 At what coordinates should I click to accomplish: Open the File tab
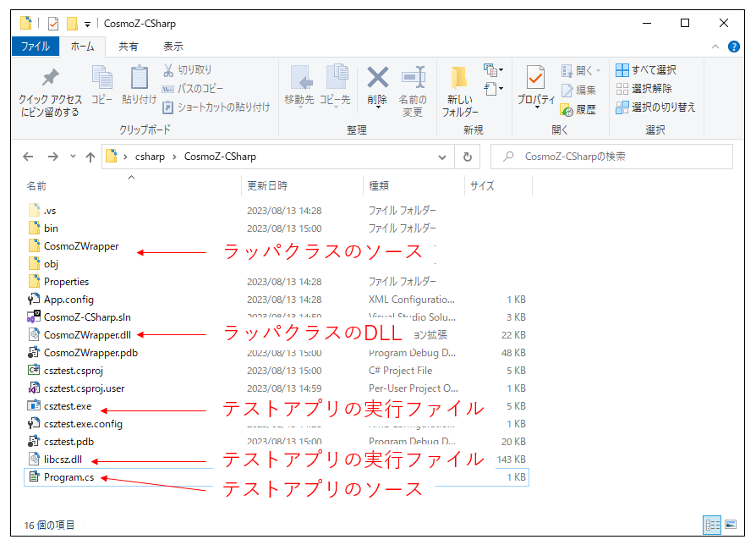coord(35,47)
